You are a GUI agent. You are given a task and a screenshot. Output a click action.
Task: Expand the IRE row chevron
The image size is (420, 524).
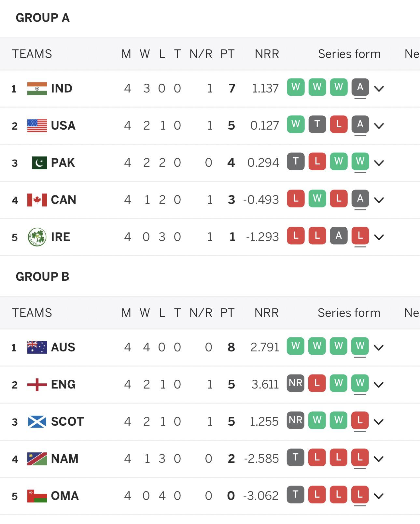379,237
